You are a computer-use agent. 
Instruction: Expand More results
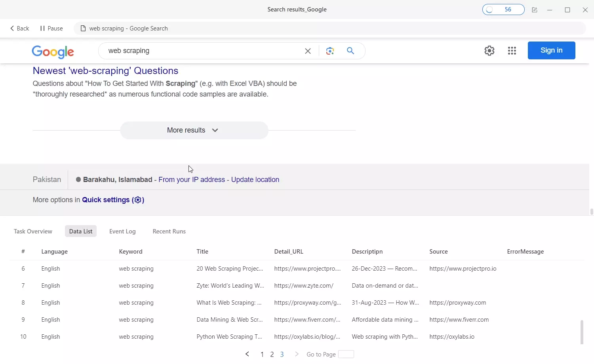(194, 130)
